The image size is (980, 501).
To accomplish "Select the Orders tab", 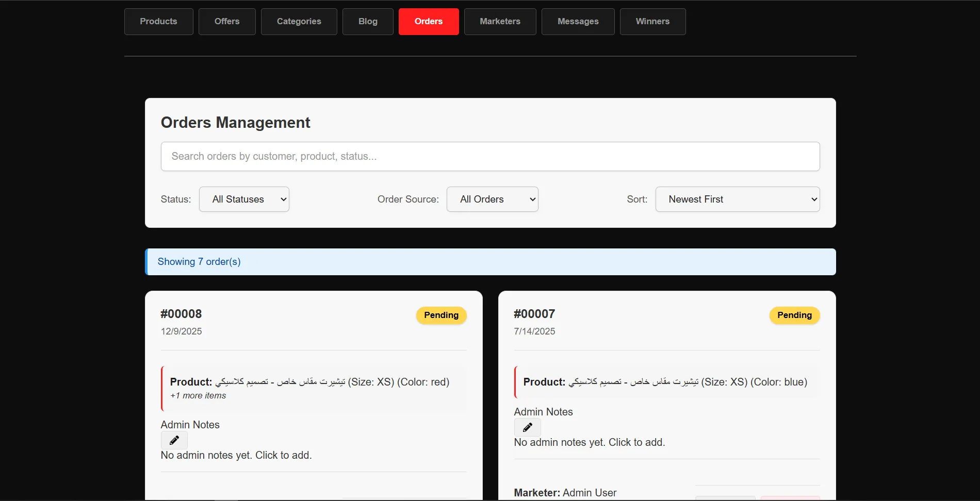I will pyautogui.click(x=429, y=22).
